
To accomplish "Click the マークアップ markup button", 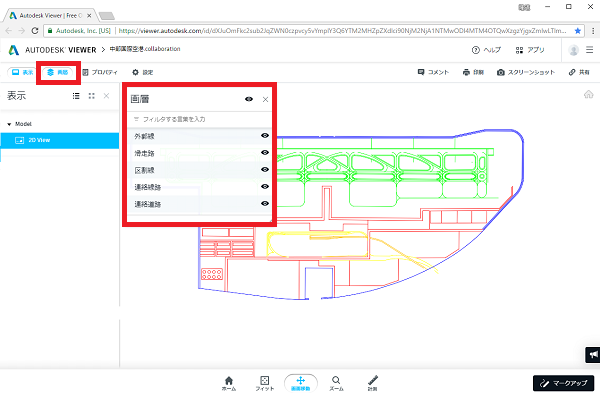I will pyautogui.click(x=563, y=383).
